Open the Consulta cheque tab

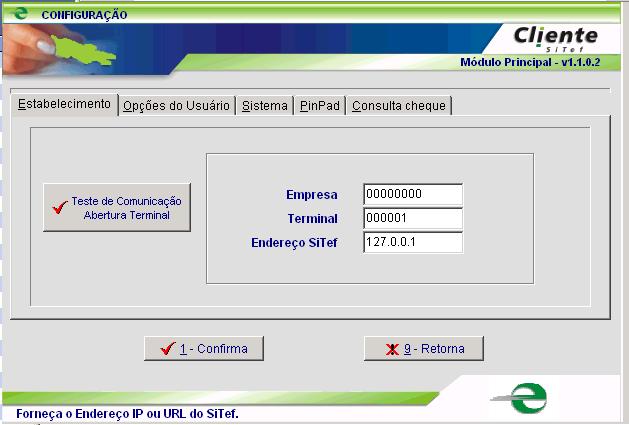[399, 106]
